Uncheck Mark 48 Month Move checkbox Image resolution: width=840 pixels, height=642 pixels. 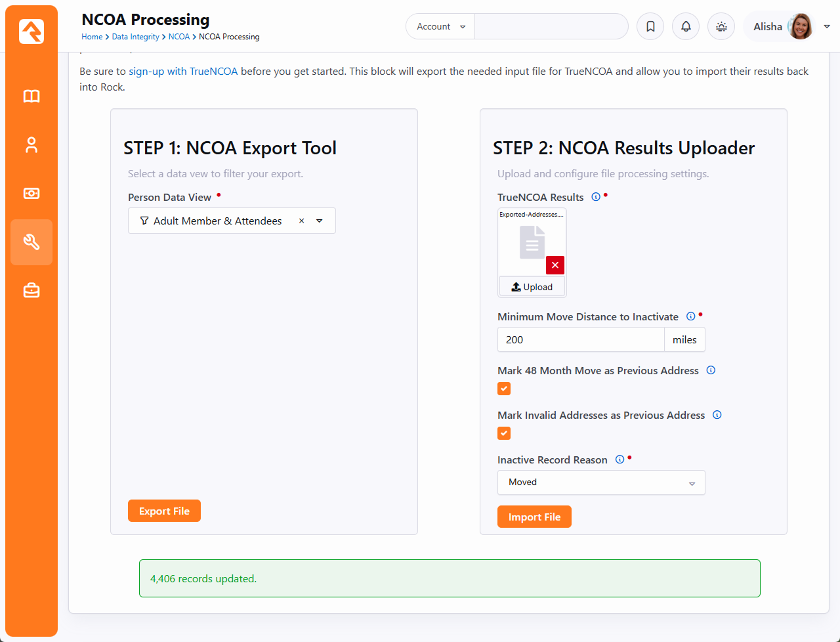504,389
